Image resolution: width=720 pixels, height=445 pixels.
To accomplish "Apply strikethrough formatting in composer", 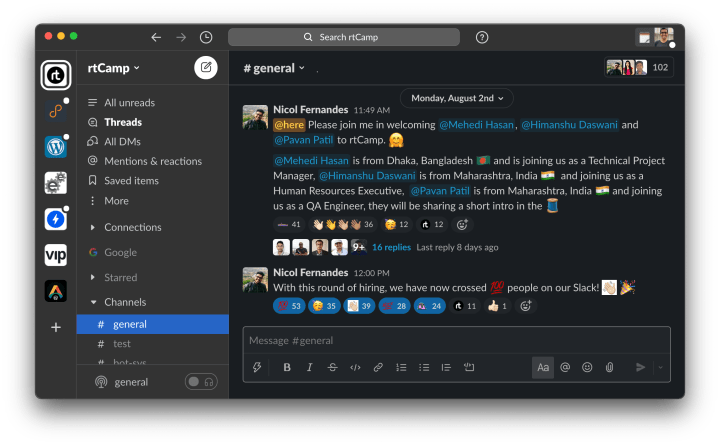I will point(332,367).
